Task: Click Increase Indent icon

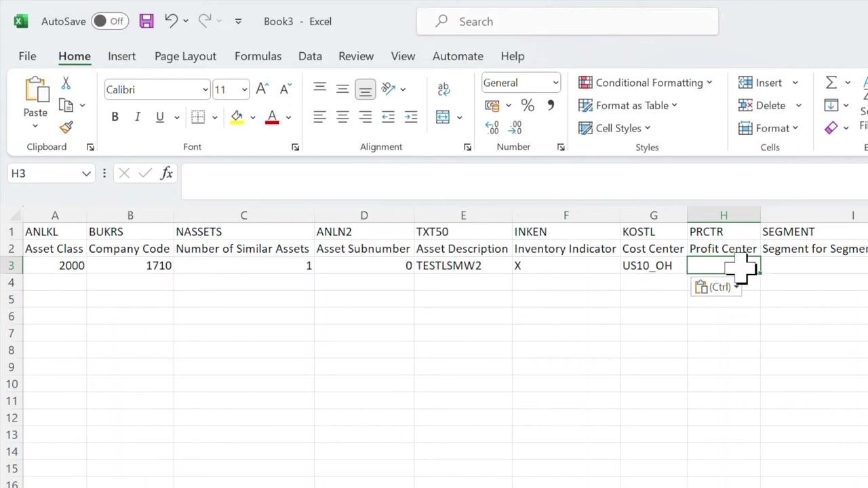Action: [x=410, y=117]
